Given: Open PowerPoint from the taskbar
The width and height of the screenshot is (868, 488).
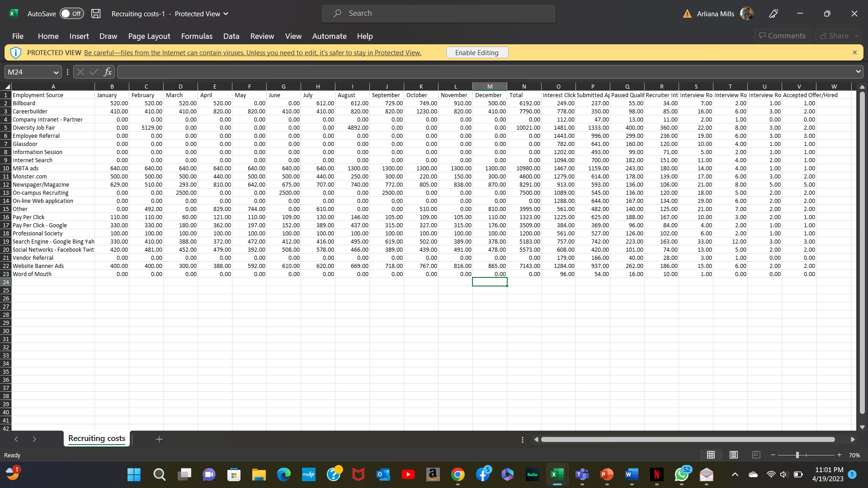Looking at the screenshot, I should [607, 474].
